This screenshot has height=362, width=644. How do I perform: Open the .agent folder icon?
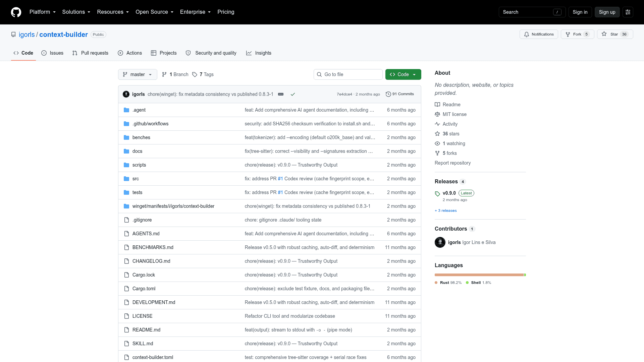(x=126, y=110)
